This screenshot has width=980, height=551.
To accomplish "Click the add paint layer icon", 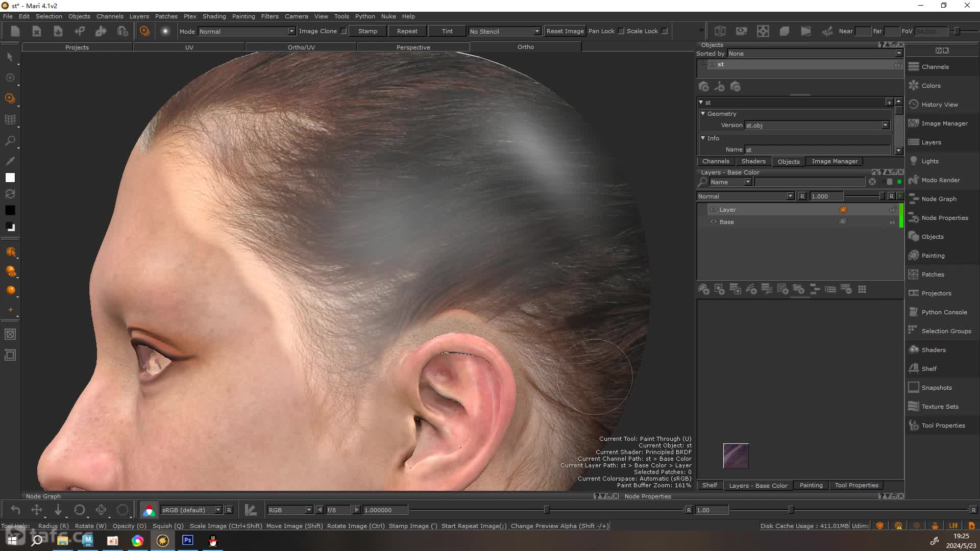I will pyautogui.click(x=704, y=289).
